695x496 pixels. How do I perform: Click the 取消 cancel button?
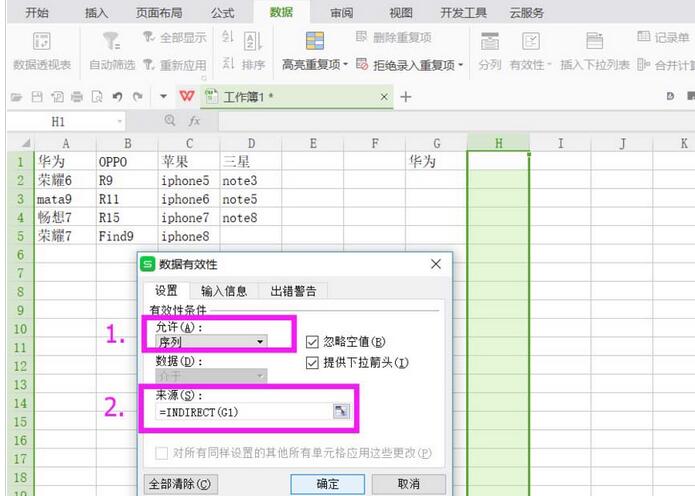click(x=409, y=484)
